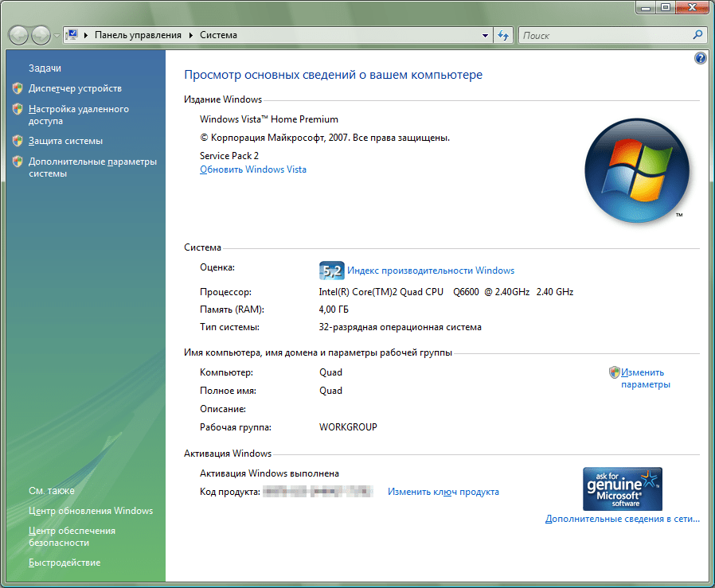Click shield icon beside Защита системы
This screenshot has height=588, width=715.
click(x=18, y=141)
